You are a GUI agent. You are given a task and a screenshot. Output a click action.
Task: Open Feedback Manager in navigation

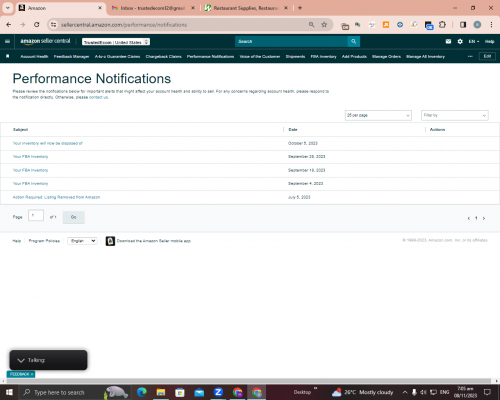[71, 57]
